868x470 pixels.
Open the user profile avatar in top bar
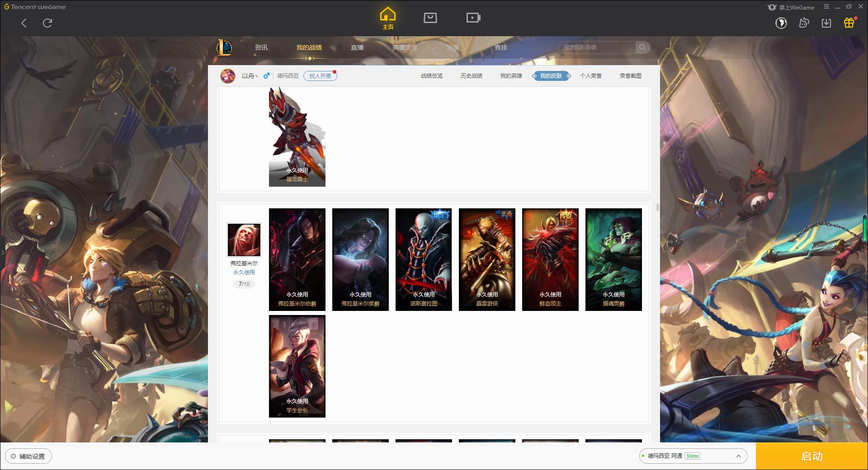click(781, 23)
